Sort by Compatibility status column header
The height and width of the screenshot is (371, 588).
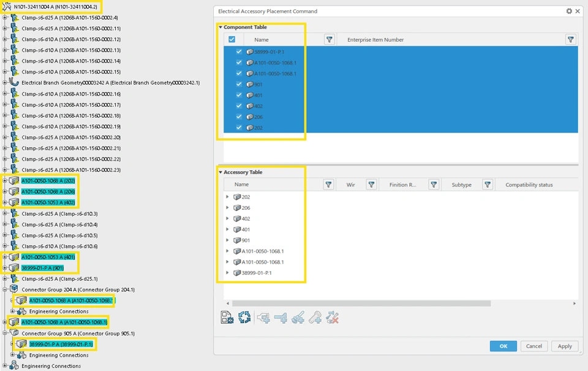pos(529,185)
